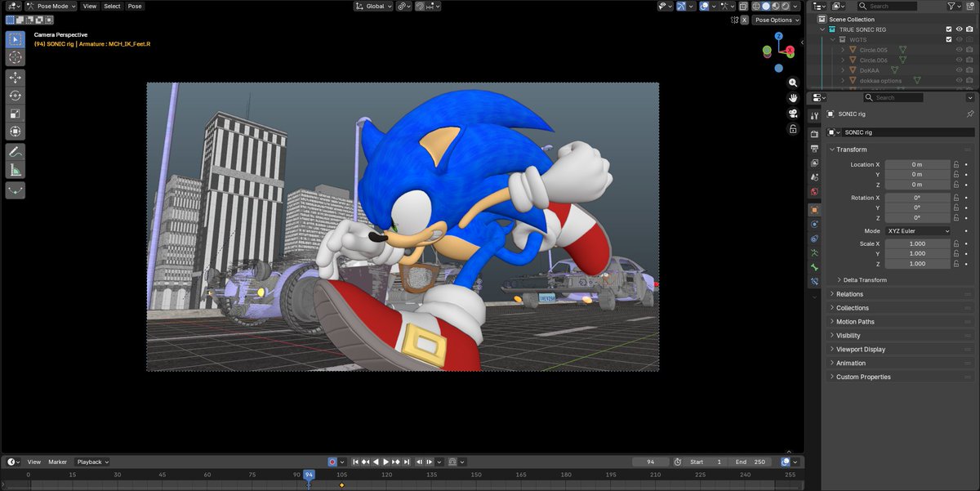Select the Annotate tool

[x=15, y=152]
